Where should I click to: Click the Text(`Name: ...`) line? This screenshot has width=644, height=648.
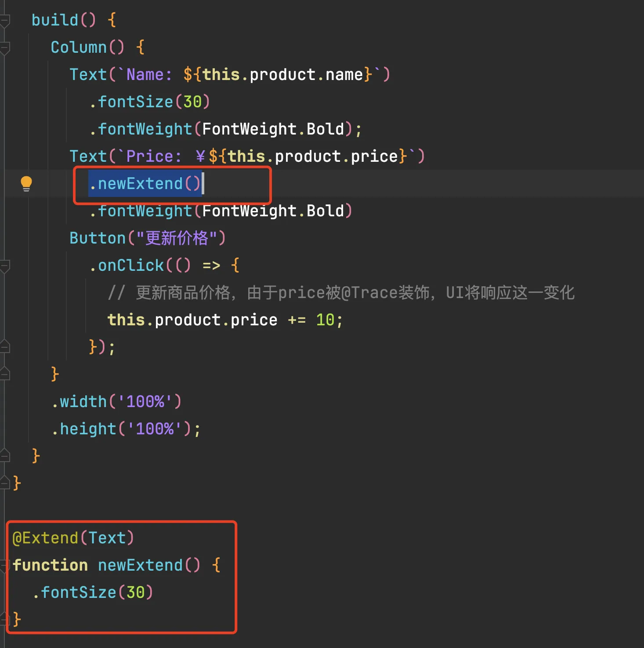coord(229,75)
